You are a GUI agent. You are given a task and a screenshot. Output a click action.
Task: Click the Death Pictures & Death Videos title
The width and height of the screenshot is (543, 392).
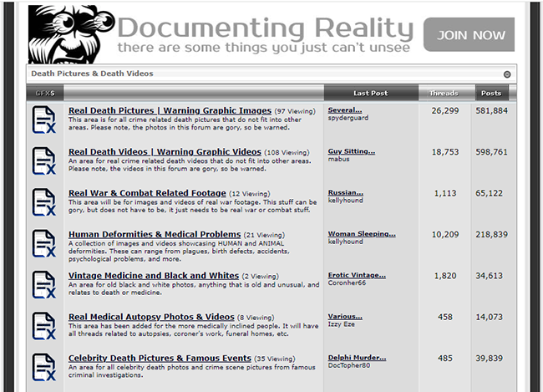(x=92, y=74)
